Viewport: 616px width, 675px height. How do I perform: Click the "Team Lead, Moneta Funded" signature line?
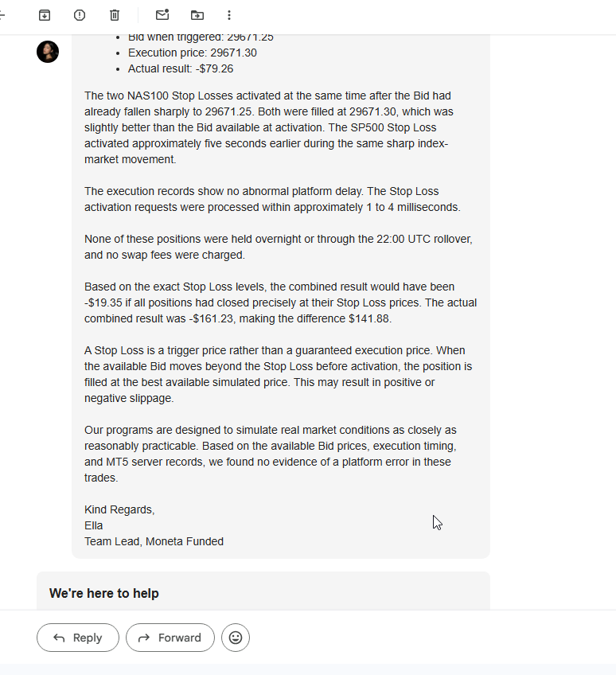click(154, 541)
